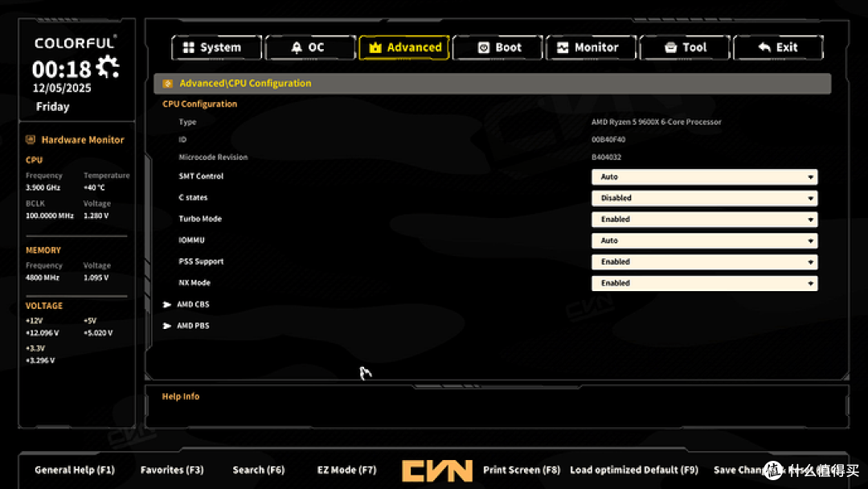Viewport: 868px width, 489px height.
Task: Click the +12.096 V voltage reading
Action: coord(42,334)
